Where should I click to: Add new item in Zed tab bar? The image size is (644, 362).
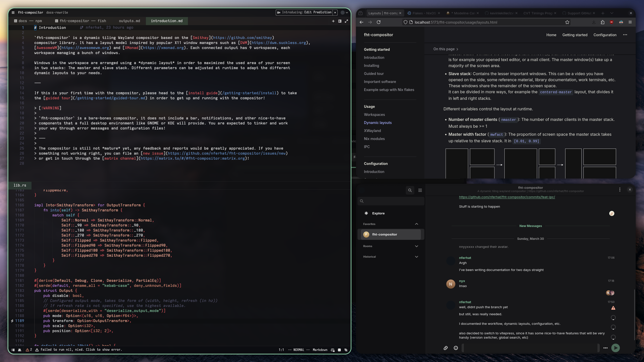tap(333, 21)
